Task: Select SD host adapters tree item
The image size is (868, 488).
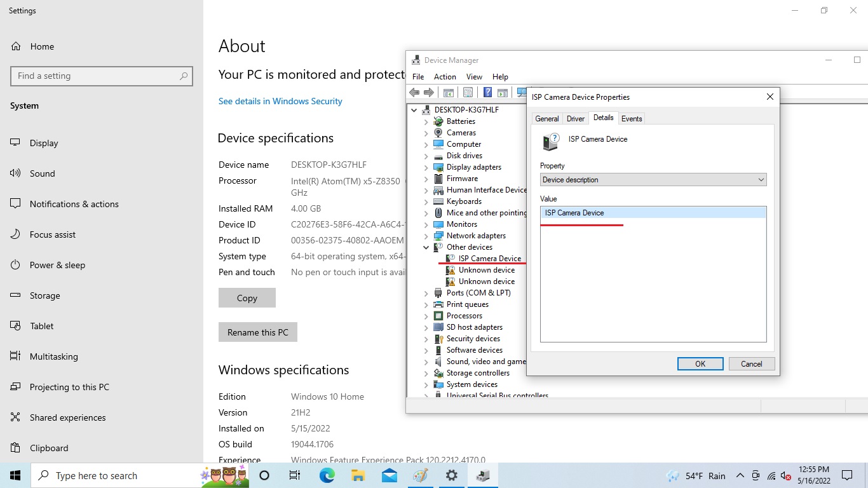Action: tap(475, 327)
